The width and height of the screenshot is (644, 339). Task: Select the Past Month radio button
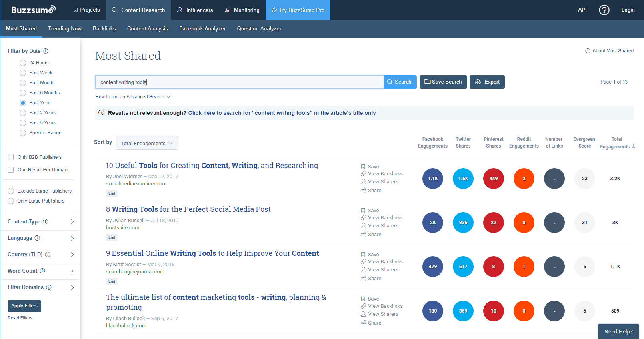click(23, 83)
